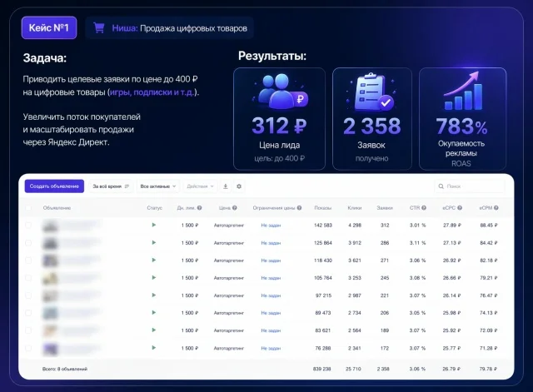Click the Ограничения цены column header label
The height and width of the screenshot is (392, 533).
pyautogui.click(x=274, y=208)
